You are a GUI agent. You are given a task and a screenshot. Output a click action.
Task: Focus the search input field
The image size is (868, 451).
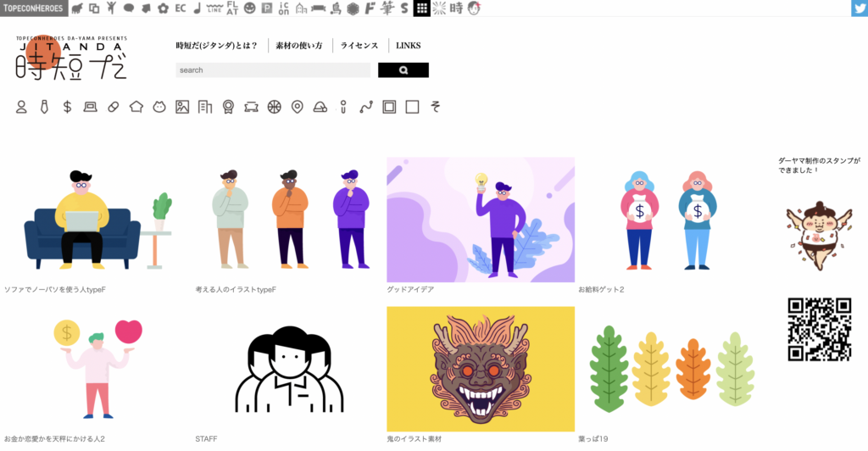[x=272, y=70]
